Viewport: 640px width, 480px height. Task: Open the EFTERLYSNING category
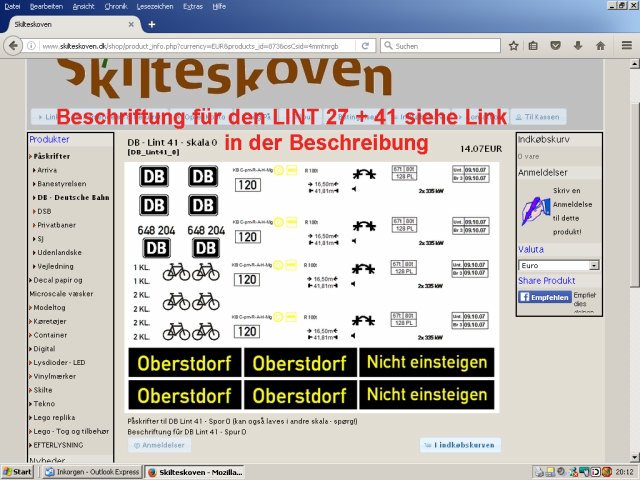tap(58, 445)
